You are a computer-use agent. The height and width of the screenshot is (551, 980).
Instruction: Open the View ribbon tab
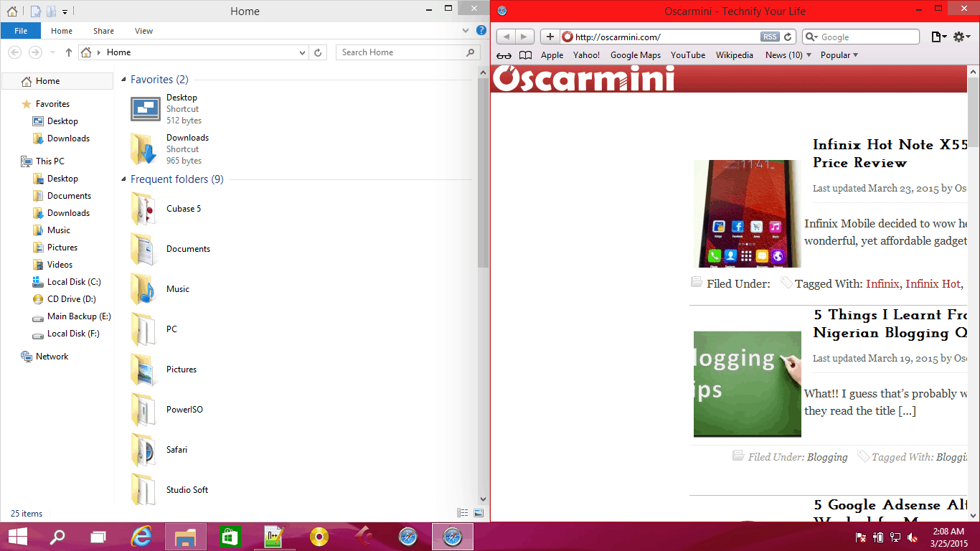(143, 31)
